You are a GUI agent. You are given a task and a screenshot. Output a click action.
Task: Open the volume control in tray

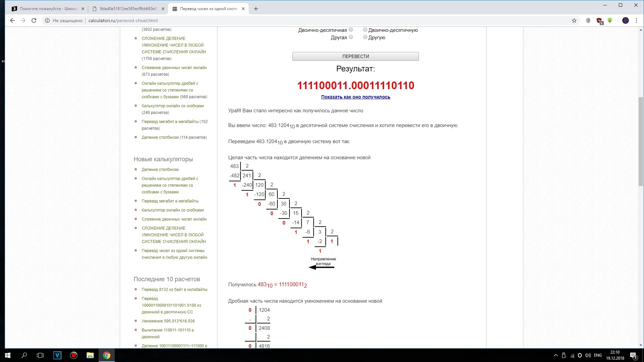(x=588, y=355)
